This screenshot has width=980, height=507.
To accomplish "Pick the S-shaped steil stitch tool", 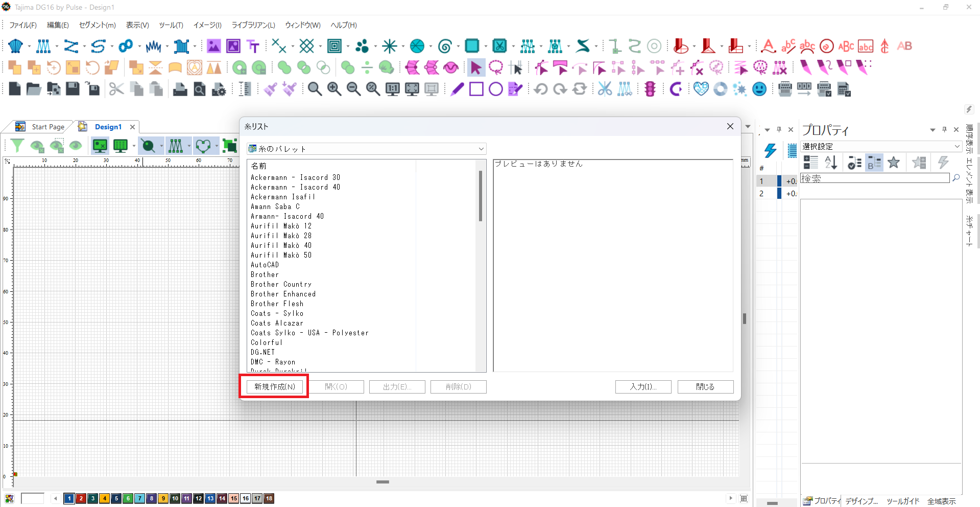I will pyautogui.click(x=99, y=46).
